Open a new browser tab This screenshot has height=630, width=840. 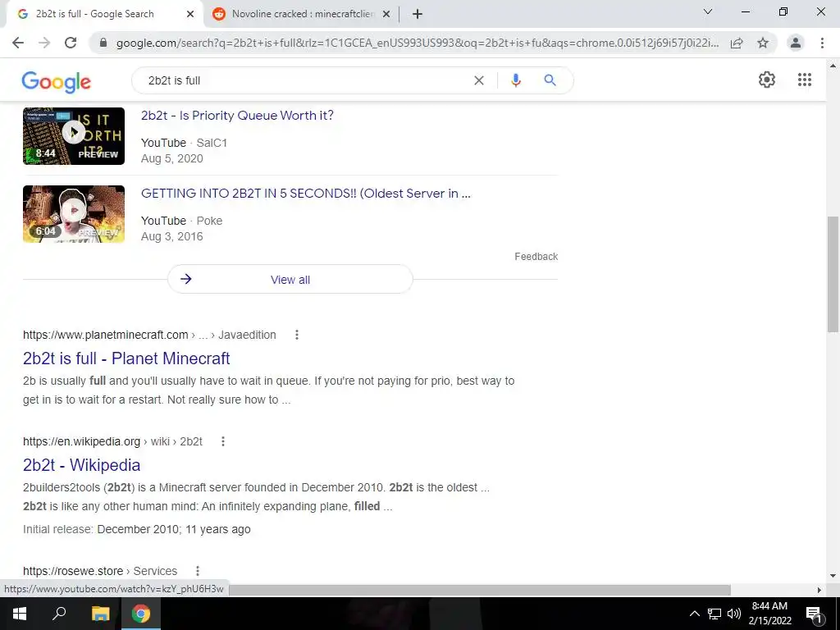click(x=418, y=14)
